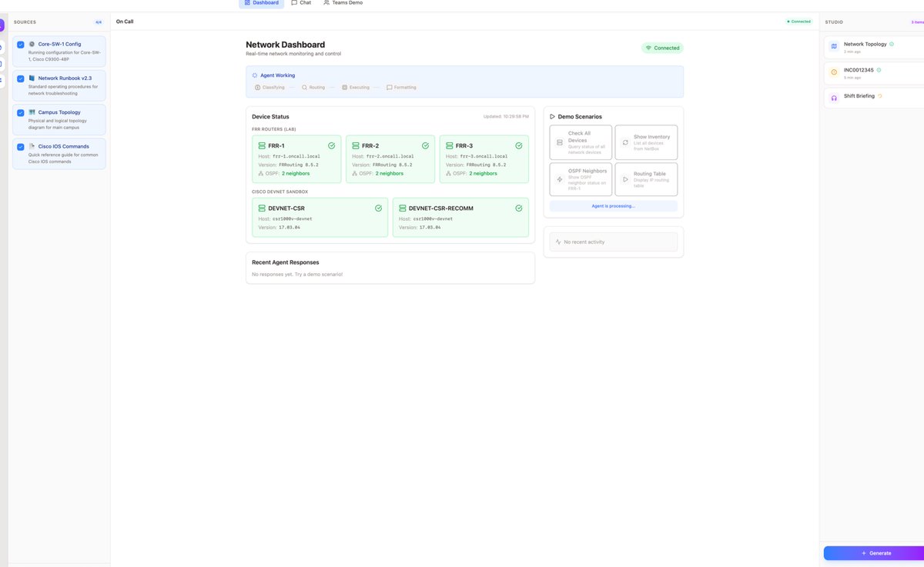Open the Teams Demo tab
The height and width of the screenshot is (567, 924).
click(x=343, y=3)
